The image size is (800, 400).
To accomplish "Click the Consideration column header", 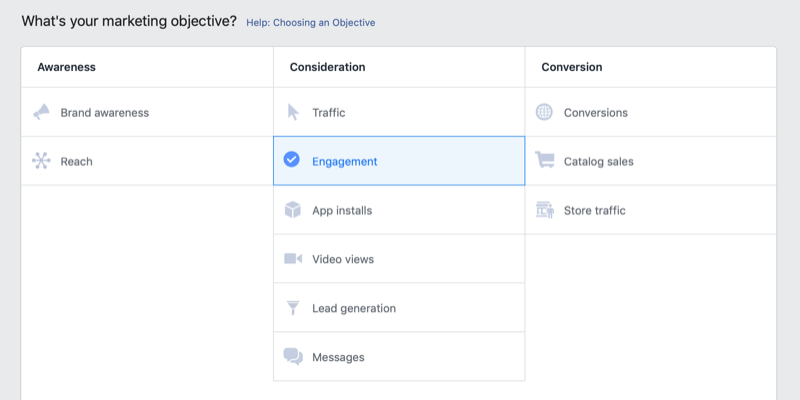I will coord(328,67).
